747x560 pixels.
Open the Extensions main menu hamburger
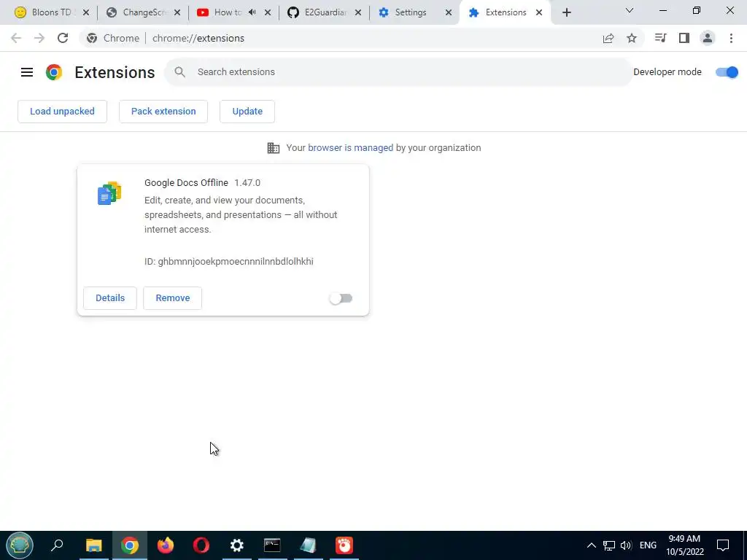pyautogui.click(x=27, y=72)
